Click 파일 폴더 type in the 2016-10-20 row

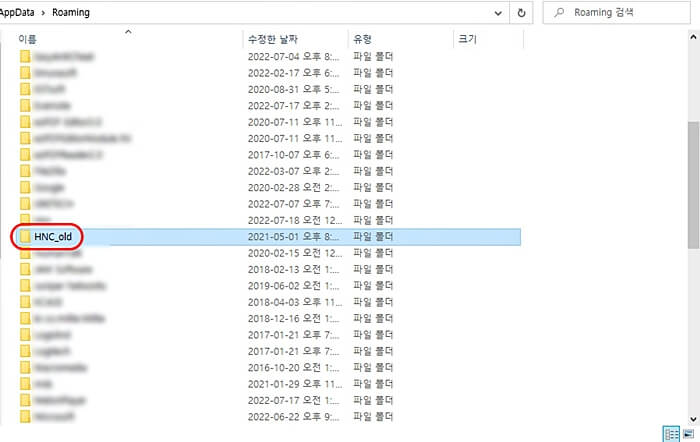pos(373,367)
